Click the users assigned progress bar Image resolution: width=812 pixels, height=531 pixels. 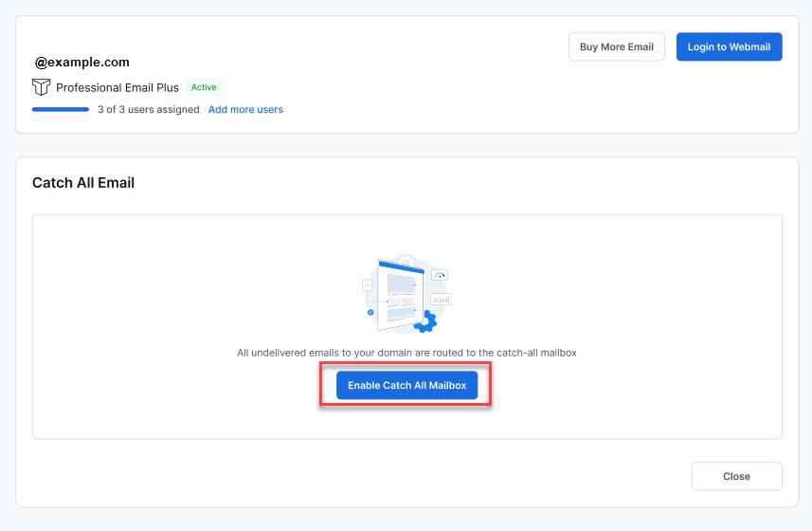point(61,110)
